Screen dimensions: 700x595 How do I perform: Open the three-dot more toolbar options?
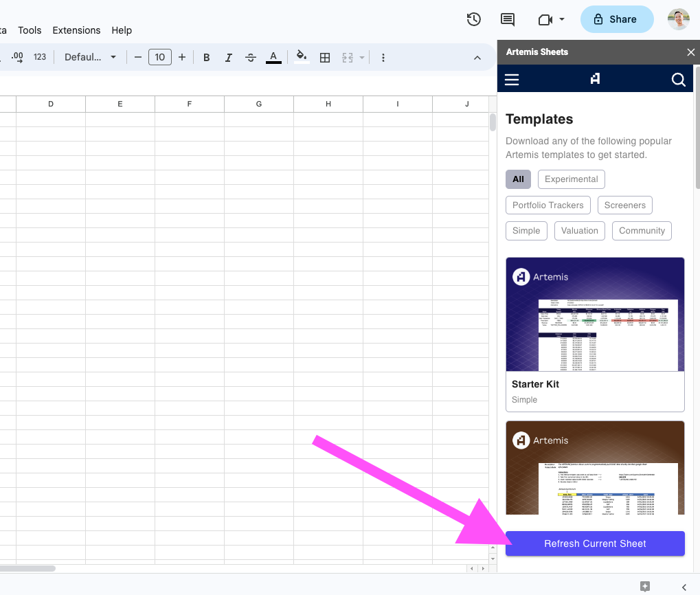tap(383, 58)
